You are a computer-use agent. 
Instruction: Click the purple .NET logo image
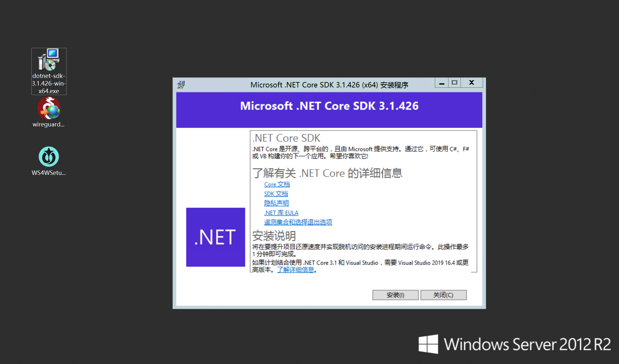coord(216,237)
